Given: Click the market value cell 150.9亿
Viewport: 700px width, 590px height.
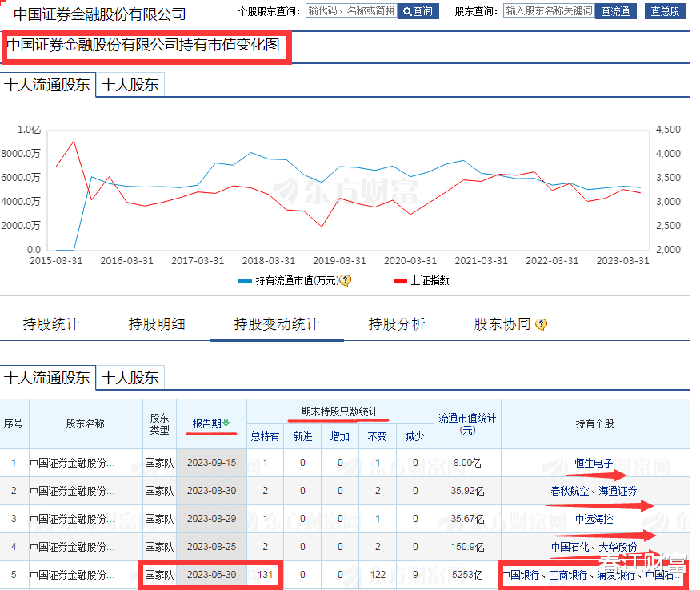Looking at the screenshot, I should (467, 547).
